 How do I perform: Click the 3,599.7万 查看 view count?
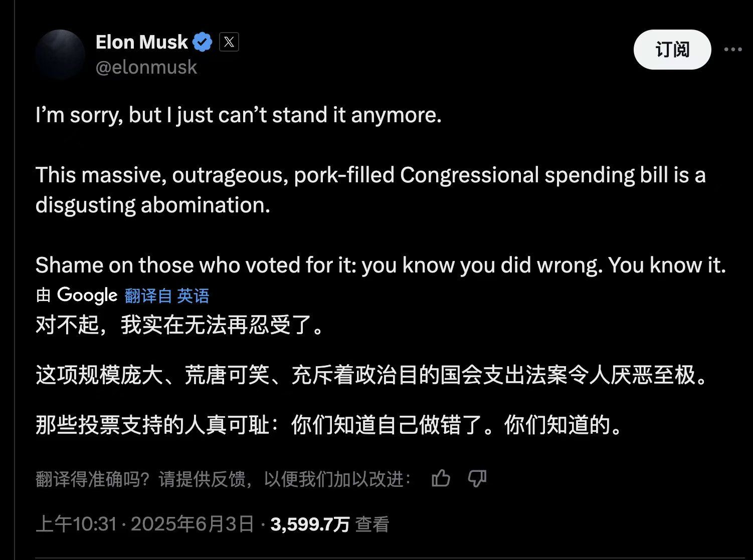pos(329,524)
